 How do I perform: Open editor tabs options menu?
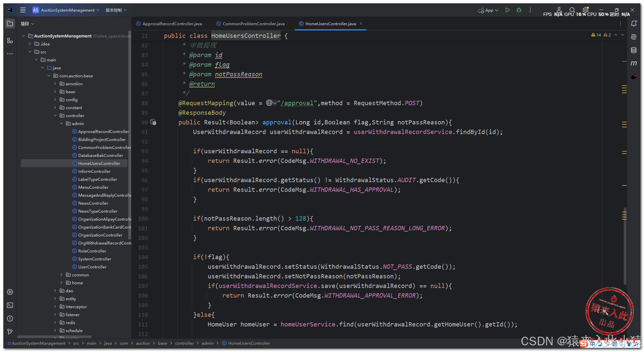620,24
